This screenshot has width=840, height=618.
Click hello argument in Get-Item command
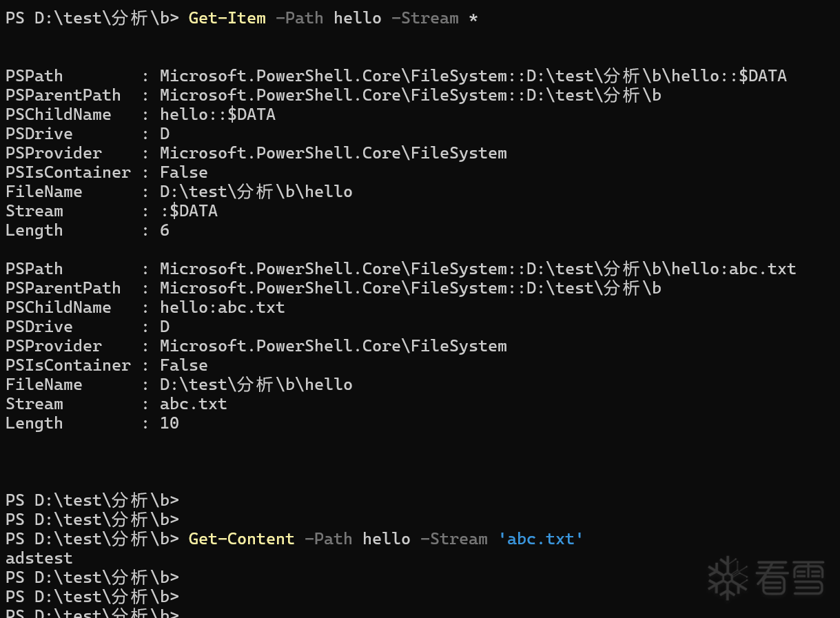(358, 18)
